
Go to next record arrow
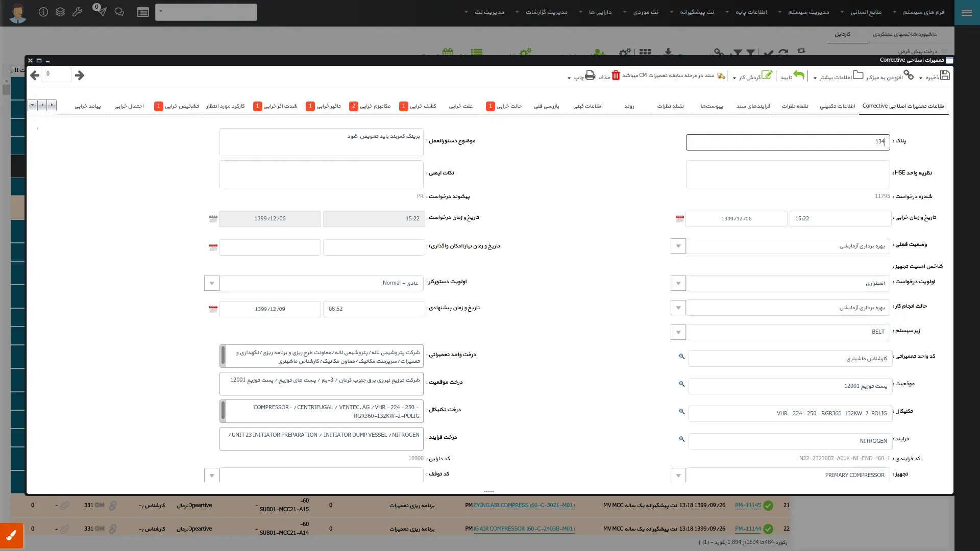(80, 76)
